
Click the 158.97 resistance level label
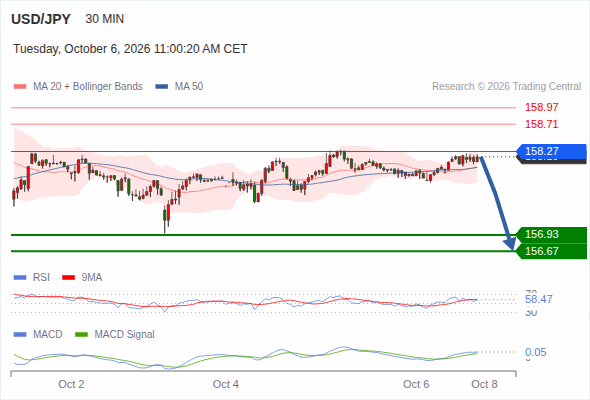541,107
